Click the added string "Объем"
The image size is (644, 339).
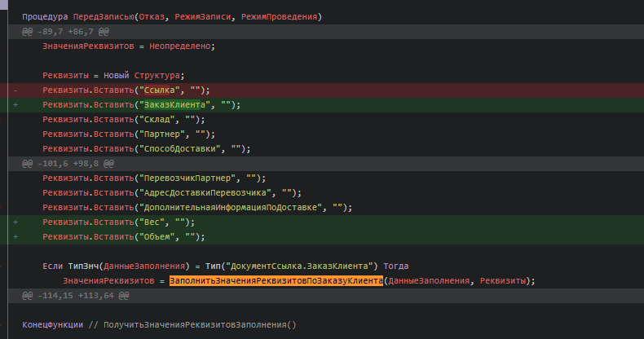click(x=157, y=237)
